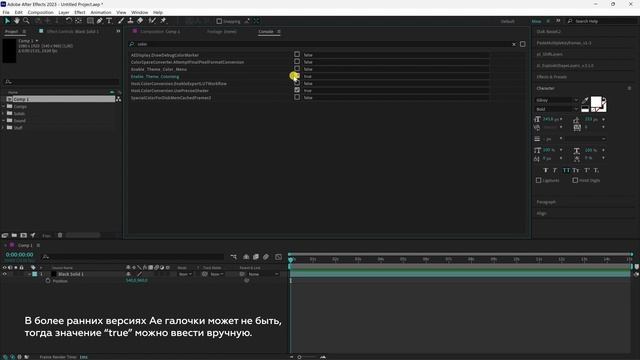Click the new folder icon in Project panel
Image resolution: width=640 pixels, height=360 pixels.
(x=14, y=235)
